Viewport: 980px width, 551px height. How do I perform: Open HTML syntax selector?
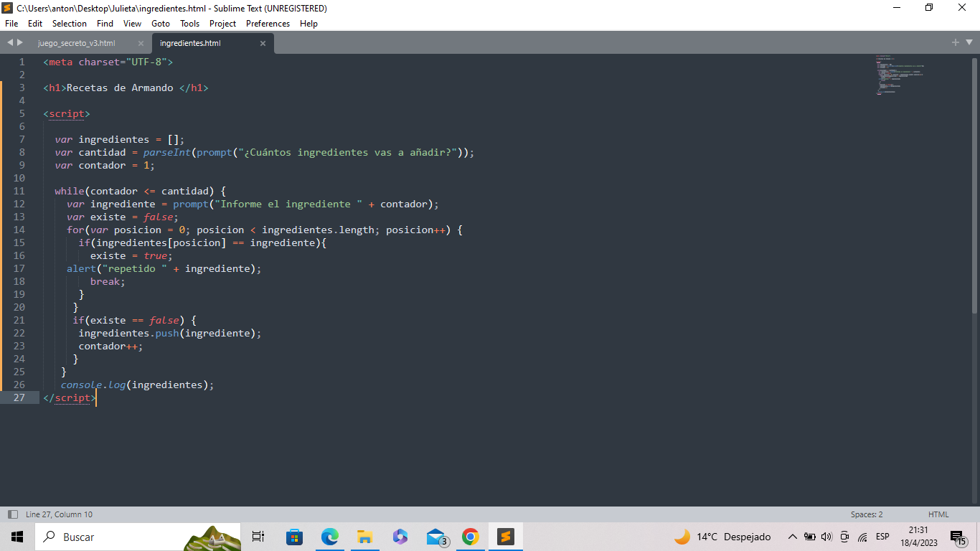[x=938, y=514]
